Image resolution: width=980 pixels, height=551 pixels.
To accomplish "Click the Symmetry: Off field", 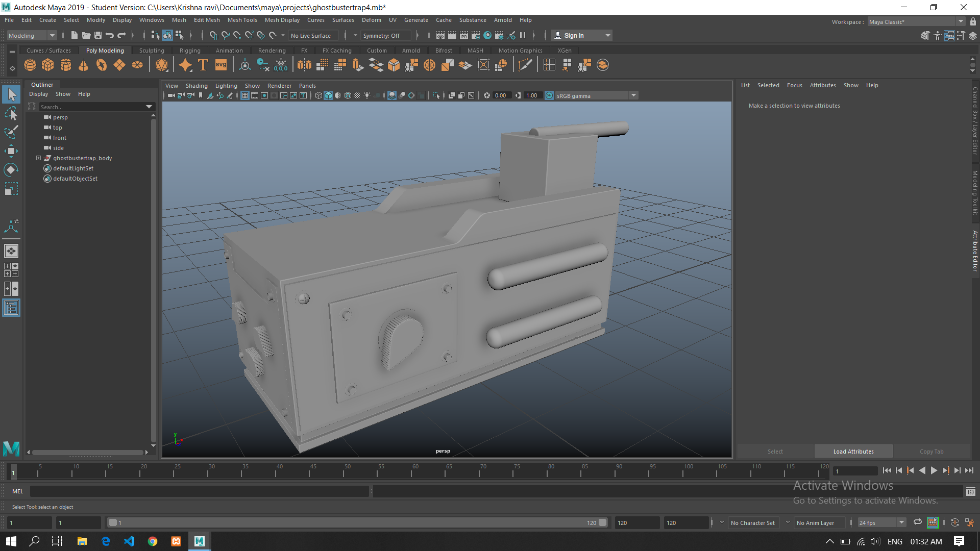I will point(385,35).
